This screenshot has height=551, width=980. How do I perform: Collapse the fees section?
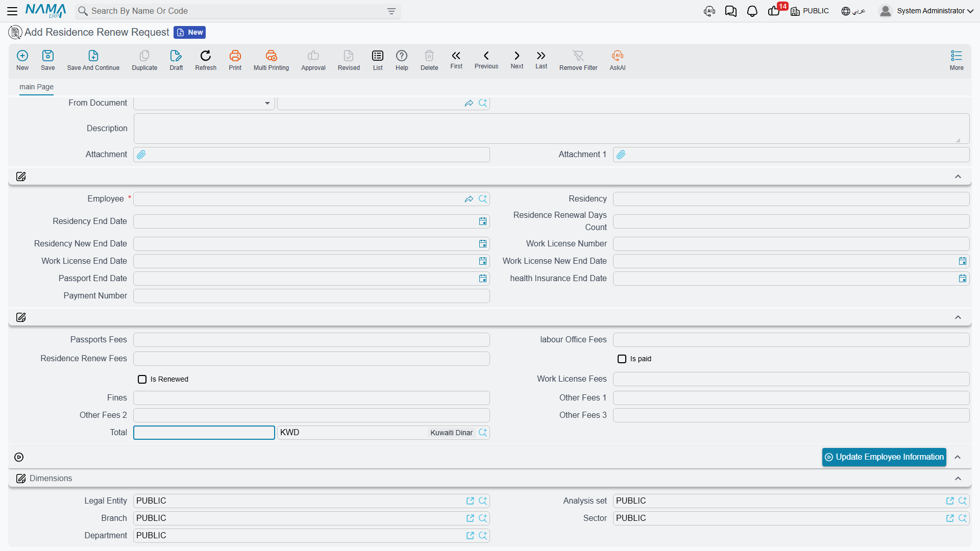958,317
